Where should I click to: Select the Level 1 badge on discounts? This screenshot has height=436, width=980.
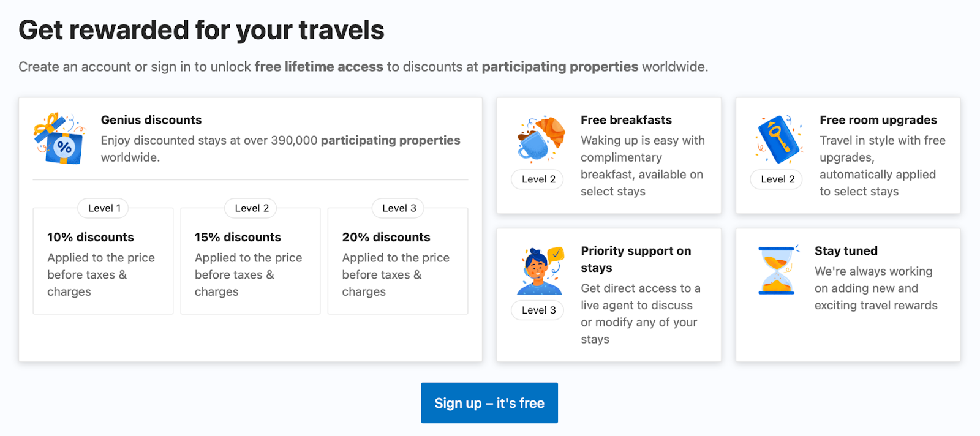pos(104,208)
